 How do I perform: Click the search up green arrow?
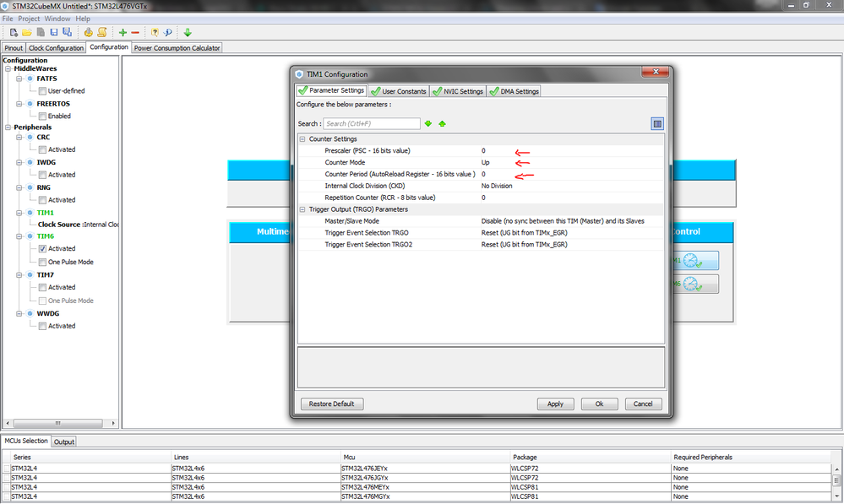[x=442, y=124]
